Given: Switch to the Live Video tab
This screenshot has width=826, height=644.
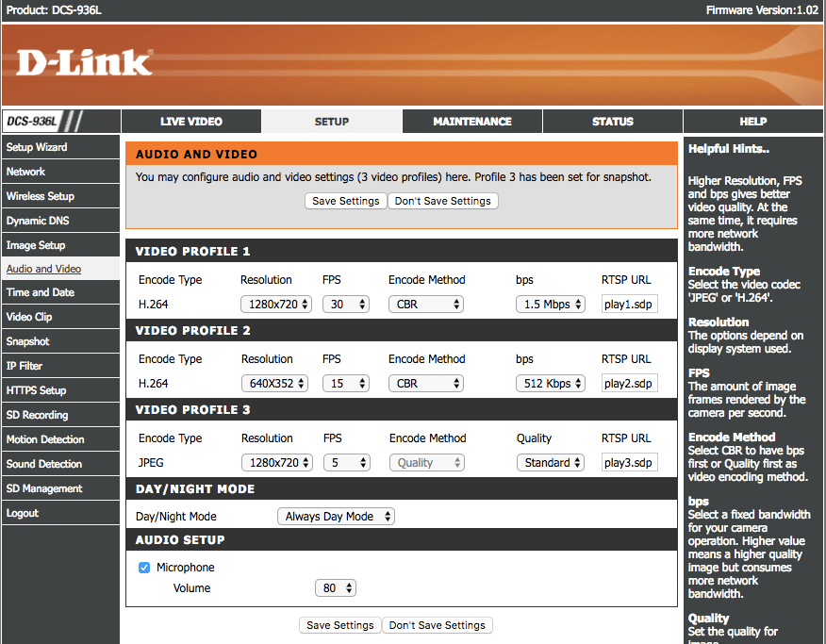Looking at the screenshot, I should [x=191, y=122].
